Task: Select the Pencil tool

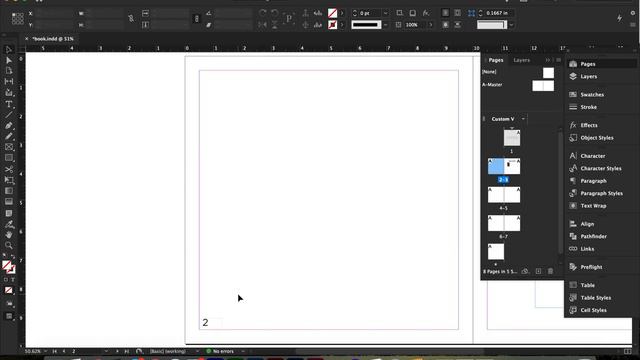Action: coord(9,136)
